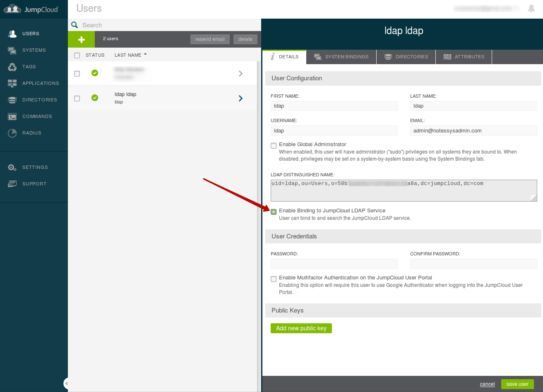The image size is (543, 392).
Task: Open the Support icon in sidebar
Action: 12,184
